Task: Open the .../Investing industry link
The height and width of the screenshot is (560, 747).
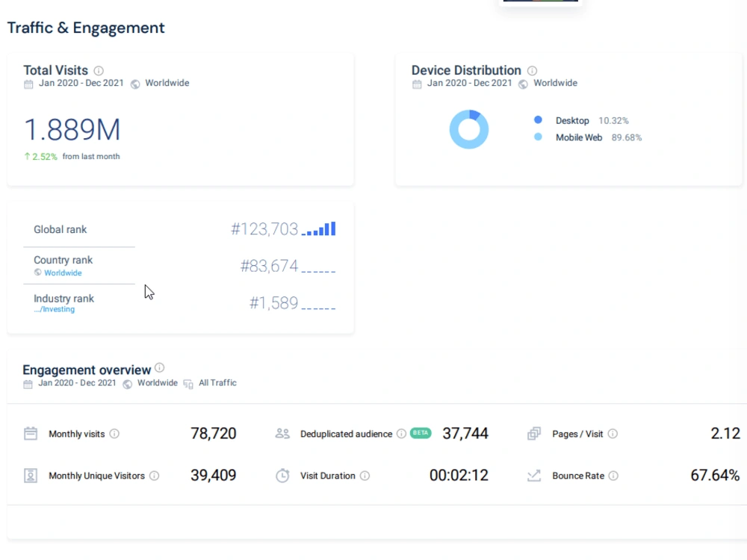Action: (x=55, y=310)
